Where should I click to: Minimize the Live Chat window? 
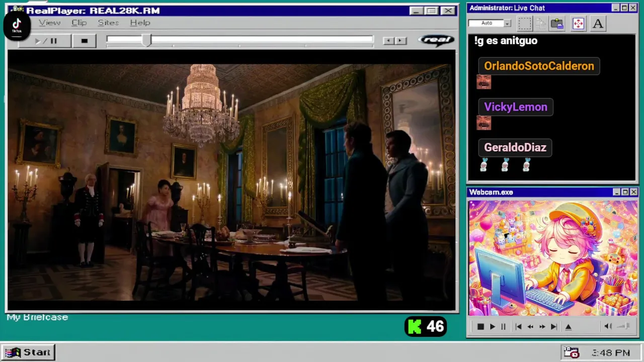pyautogui.click(x=616, y=8)
